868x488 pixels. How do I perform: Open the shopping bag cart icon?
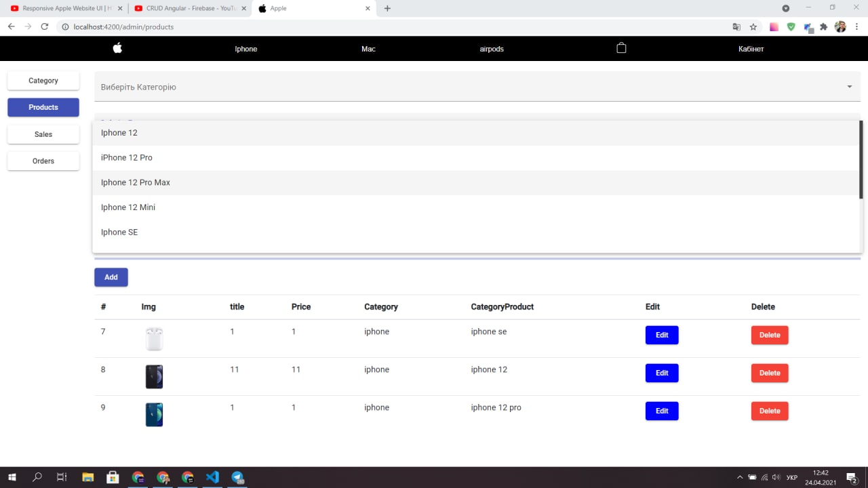coord(621,48)
